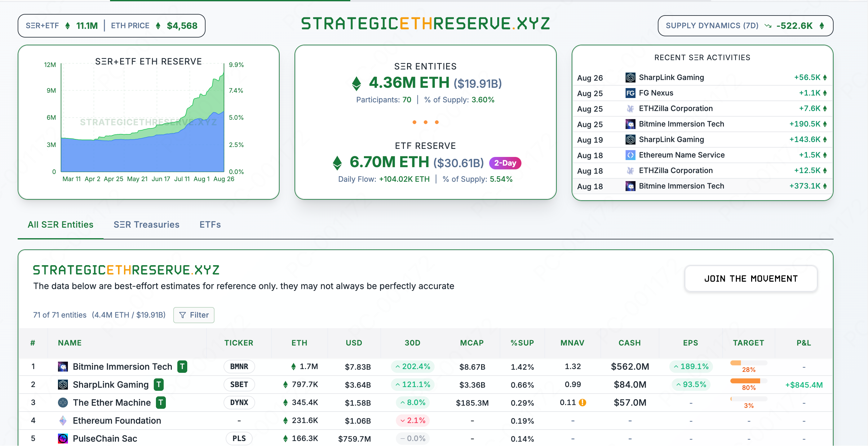Click the BMNR ticker pill
Viewport: 868px width, 446px height.
[x=239, y=366]
